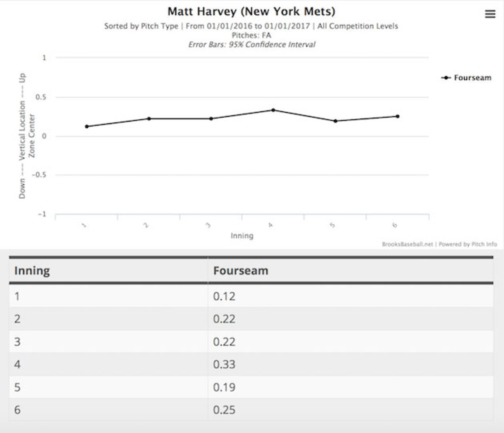Sort table by Inning column header
The height and width of the screenshot is (433, 504).
click(x=32, y=271)
